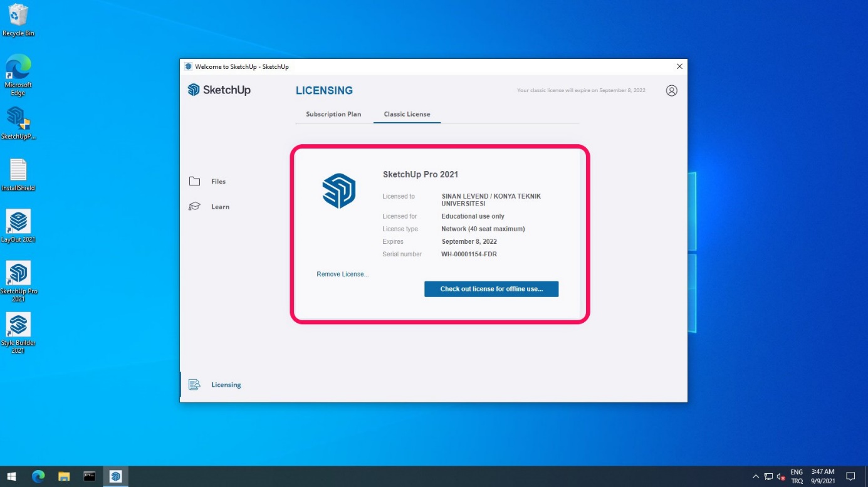Image resolution: width=868 pixels, height=487 pixels.
Task: Select the Classic License tab
Action: click(x=407, y=114)
